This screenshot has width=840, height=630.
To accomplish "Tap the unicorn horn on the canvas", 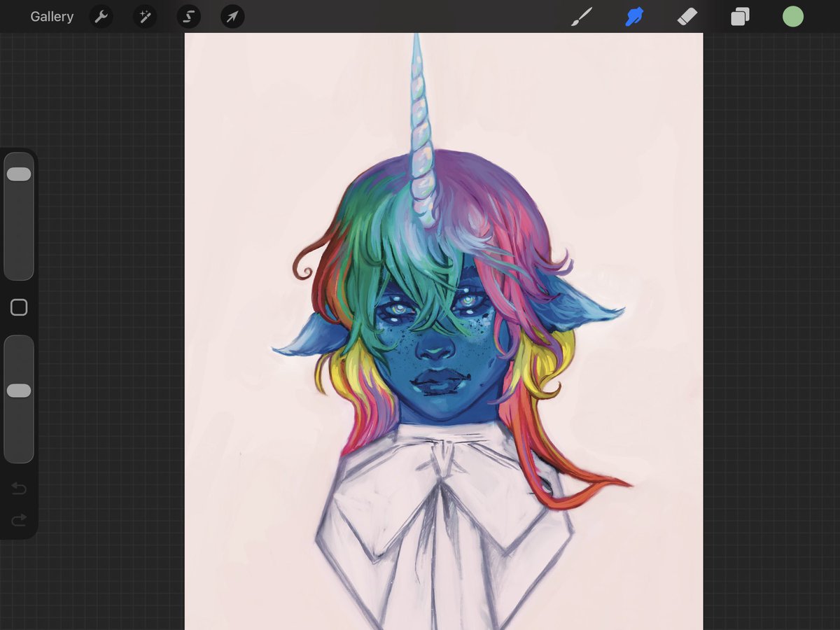I will tap(421, 133).
